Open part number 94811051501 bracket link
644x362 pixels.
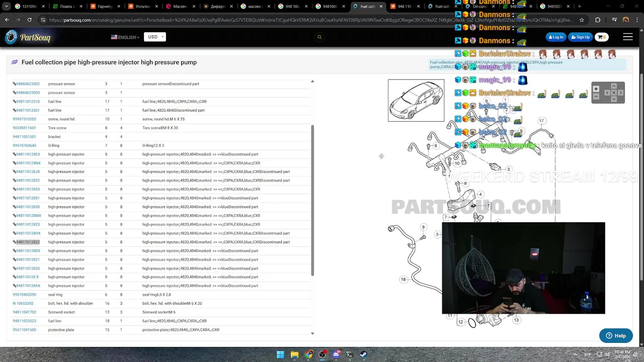pyautogui.click(x=24, y=137)
